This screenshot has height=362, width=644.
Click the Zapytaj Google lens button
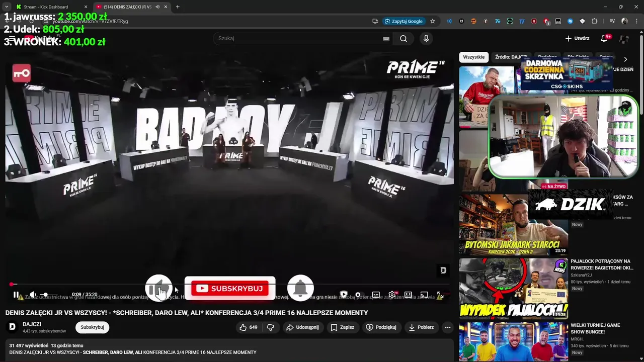pos(404,21)
